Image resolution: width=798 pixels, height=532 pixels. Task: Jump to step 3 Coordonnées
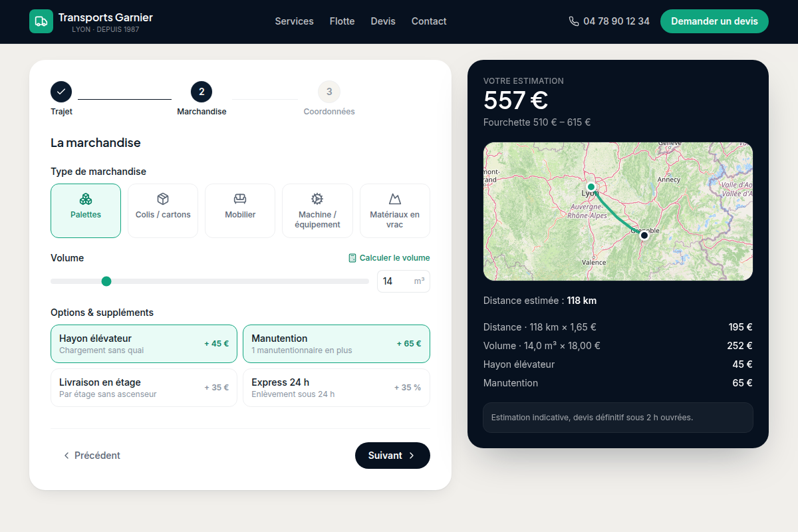[x=329, y=92]
